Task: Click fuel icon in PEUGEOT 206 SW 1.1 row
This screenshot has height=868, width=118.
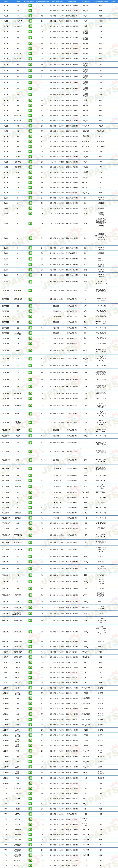Action: click(x=30, y=480)
